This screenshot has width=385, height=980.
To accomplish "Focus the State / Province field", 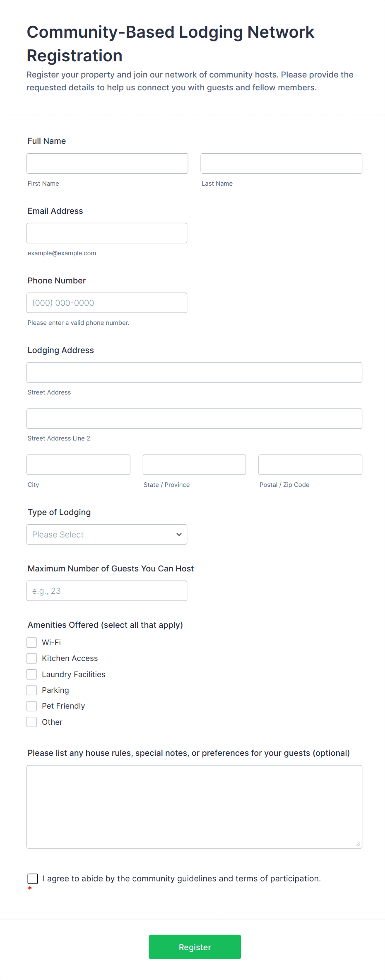I will coord(194,465).
